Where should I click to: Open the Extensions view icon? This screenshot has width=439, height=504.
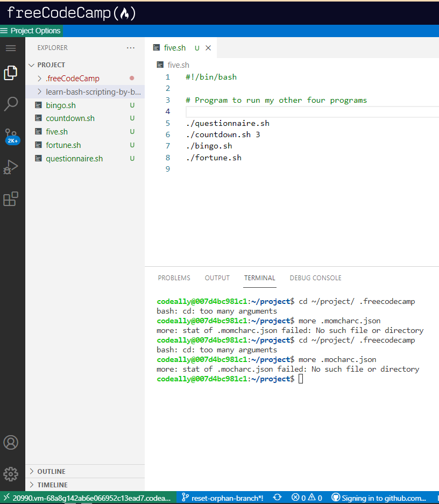pyautogui.click(x=11, y=199)
